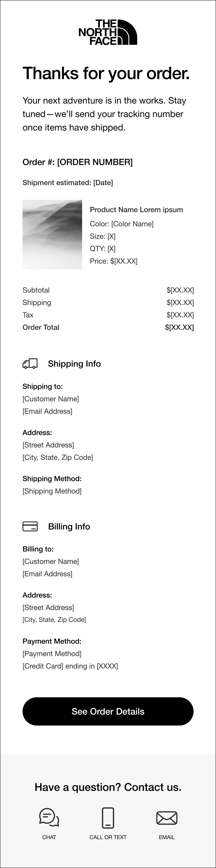The height and width of the screenshot is (868, 216).
Task: Click the Order Total amount
Action: 179,327
